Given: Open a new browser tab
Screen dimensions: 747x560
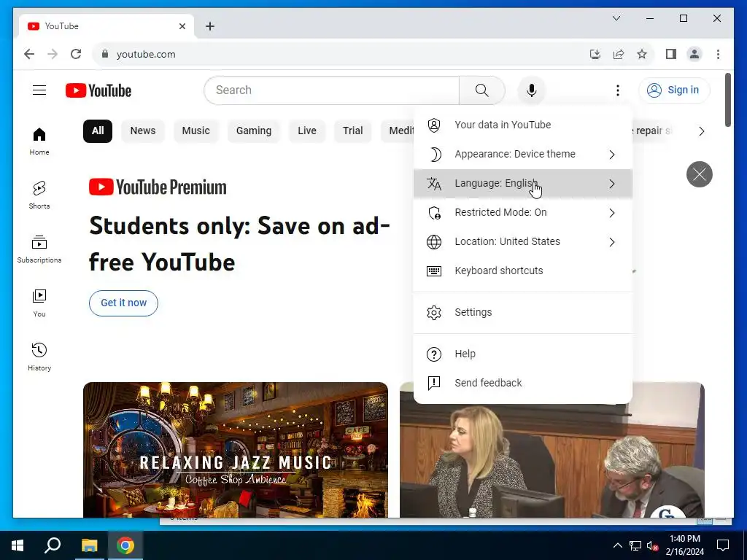Looking at the screenshot, I should click(210, 26).
